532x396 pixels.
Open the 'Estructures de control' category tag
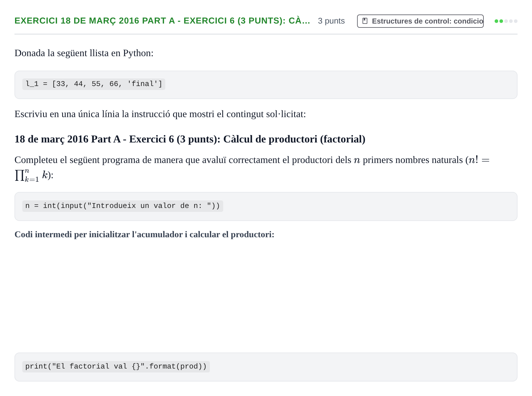(420, 21)
